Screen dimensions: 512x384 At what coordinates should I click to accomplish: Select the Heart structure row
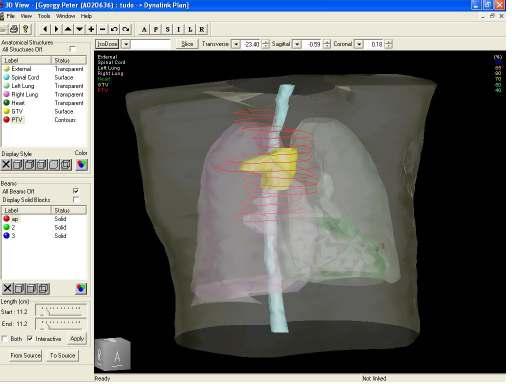pyautogui.click(x=44, y=103)
